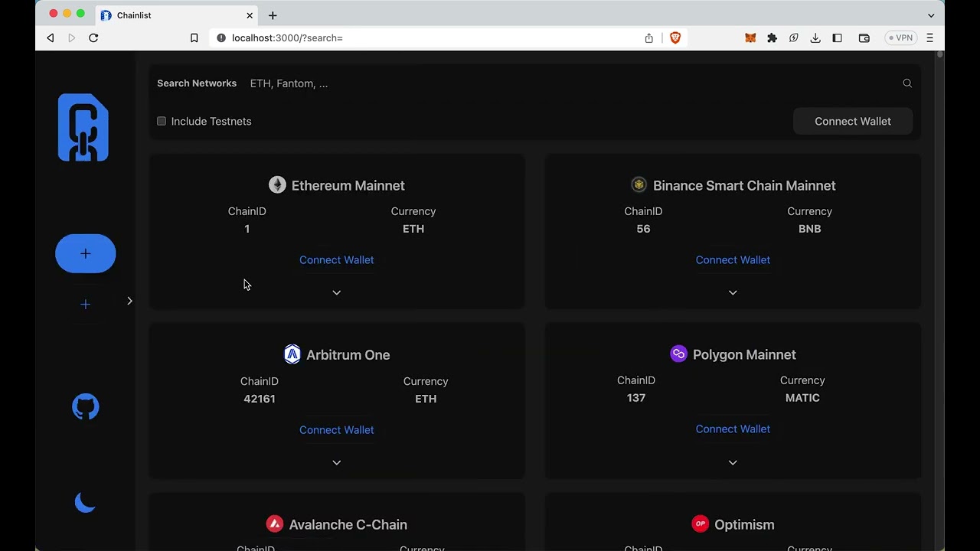This screenshot has height=551, width=980.
Task: Click the Arbitrum One logo icon
Action: [x=292, y=354]
